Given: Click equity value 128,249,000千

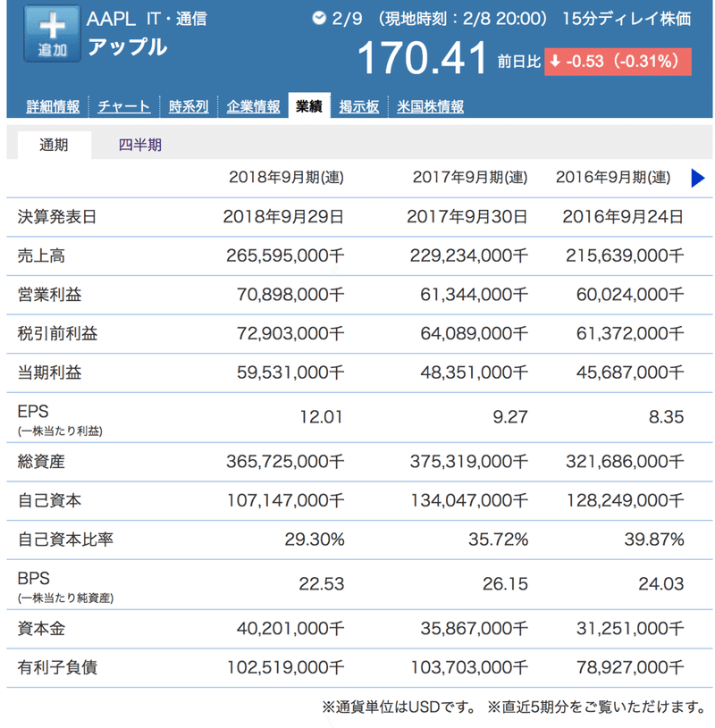Looking at the screenshot, I should (626, 501).
